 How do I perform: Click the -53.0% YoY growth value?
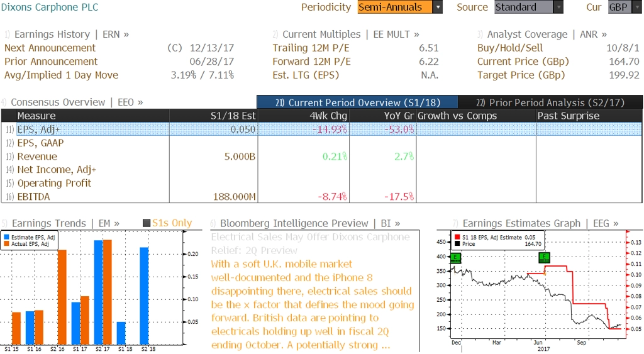pyautogui.click(x=399, y=130)
